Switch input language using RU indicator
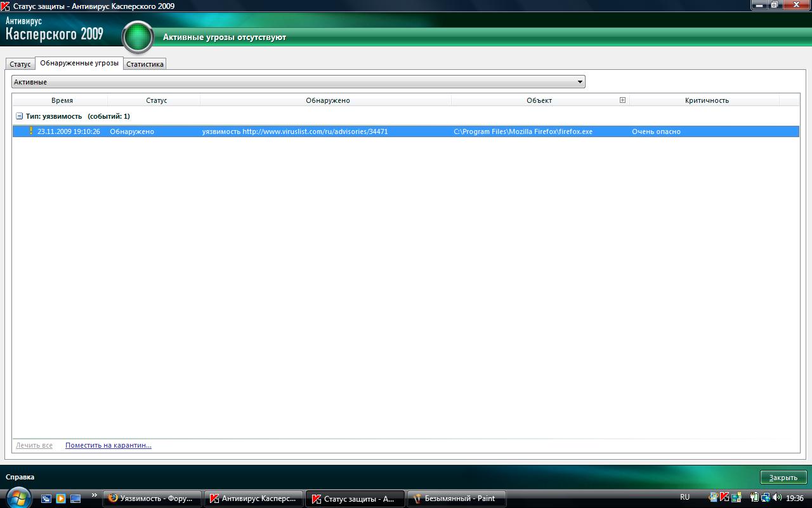 [684, 497]
